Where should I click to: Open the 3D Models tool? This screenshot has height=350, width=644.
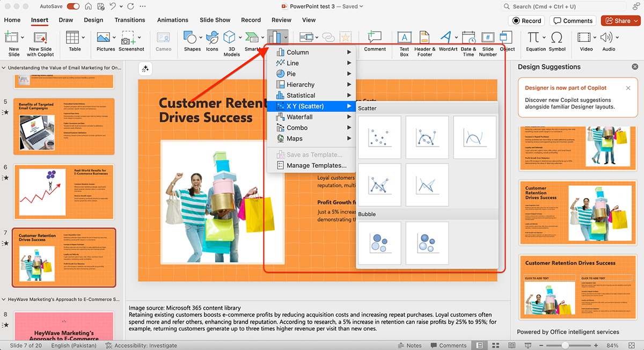231,40
